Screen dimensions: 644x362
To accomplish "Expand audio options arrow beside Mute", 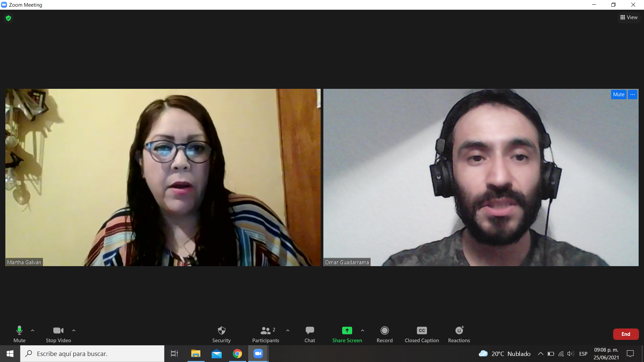I will 33,330.
